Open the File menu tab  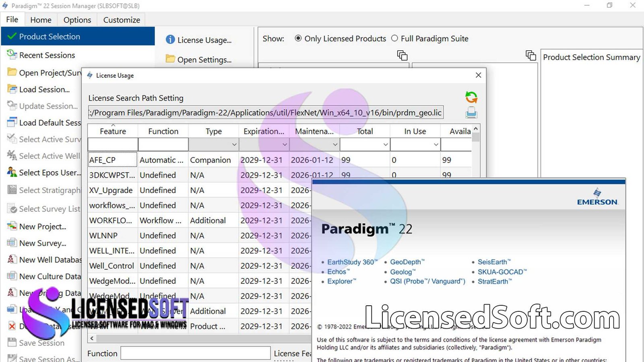12,19
